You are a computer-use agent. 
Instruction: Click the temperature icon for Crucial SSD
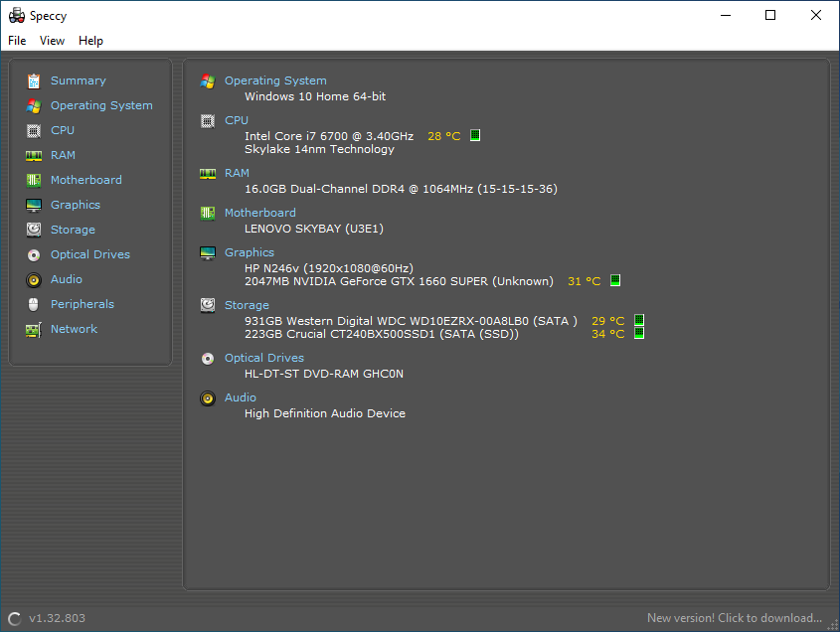pyautogui.click(x=639, y=333)
